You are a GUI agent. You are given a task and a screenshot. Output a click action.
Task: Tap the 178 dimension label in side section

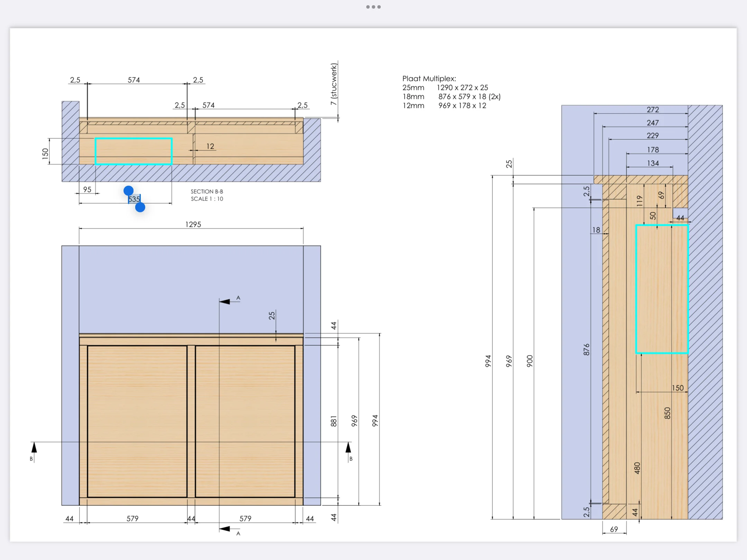[x=653, y=150]
